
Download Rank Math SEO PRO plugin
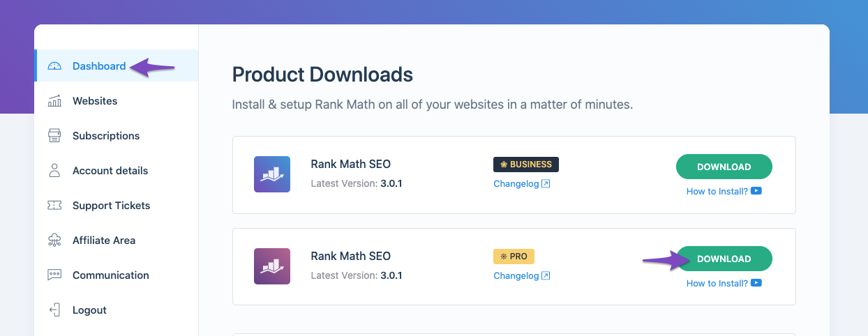[x=724, y=259]
